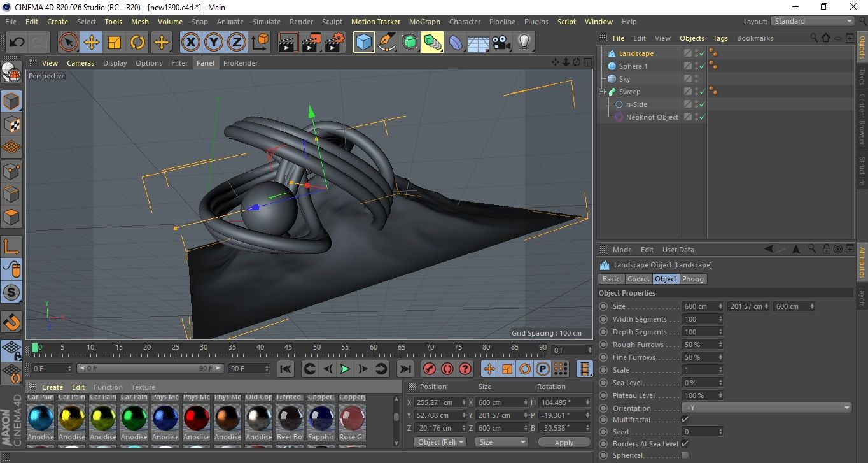The height and width of the screenshot is (463, 868).
Task: Add a Cube primitive object
Action: click(x=363, y=43)
